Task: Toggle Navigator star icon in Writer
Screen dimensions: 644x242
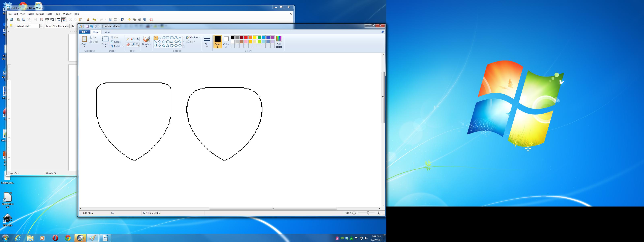Action: [x=129, y=20]
